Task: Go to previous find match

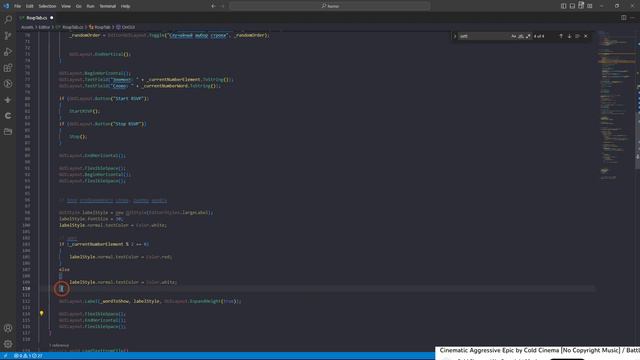Action: click(561, 36)
